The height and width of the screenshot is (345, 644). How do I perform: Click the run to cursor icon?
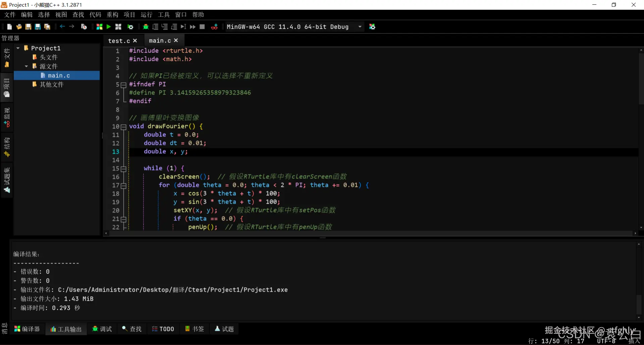[x=183, y=27]
